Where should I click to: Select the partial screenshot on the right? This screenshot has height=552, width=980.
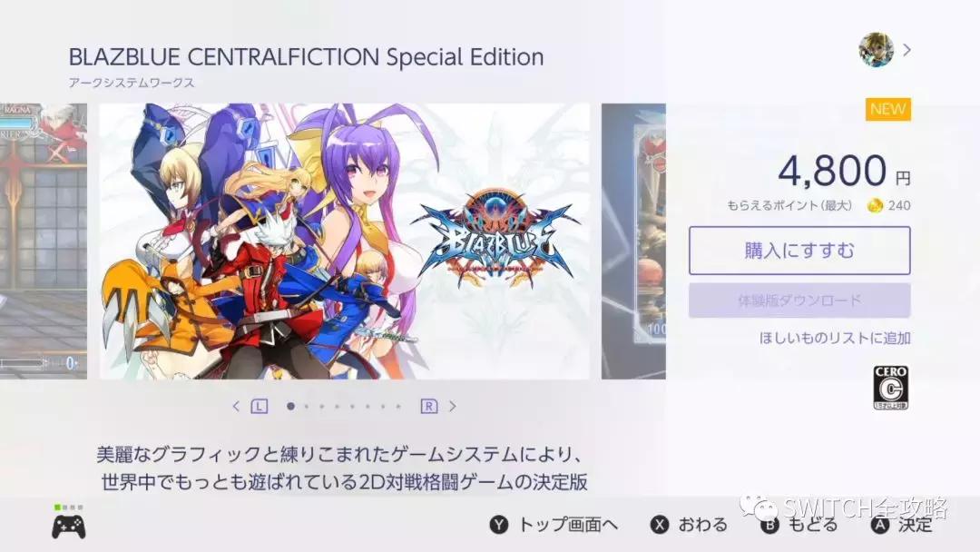pyautogui.click(x=633, y=241)
